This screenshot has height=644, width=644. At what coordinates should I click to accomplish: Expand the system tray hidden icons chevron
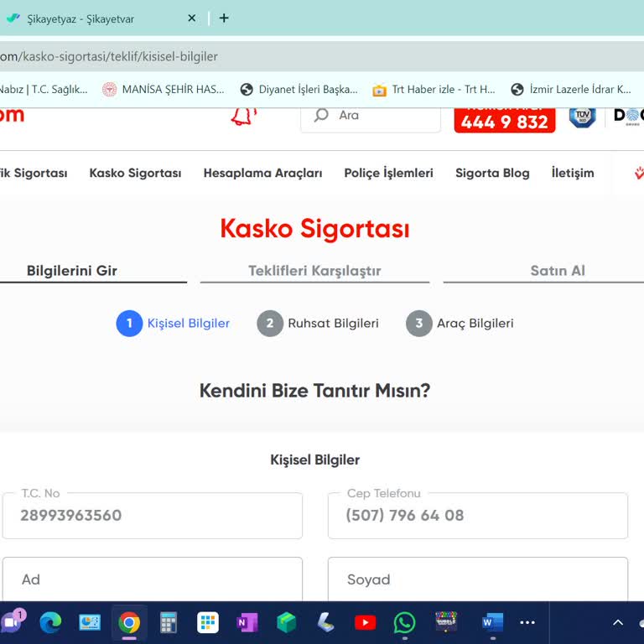(x=618, y=623)
